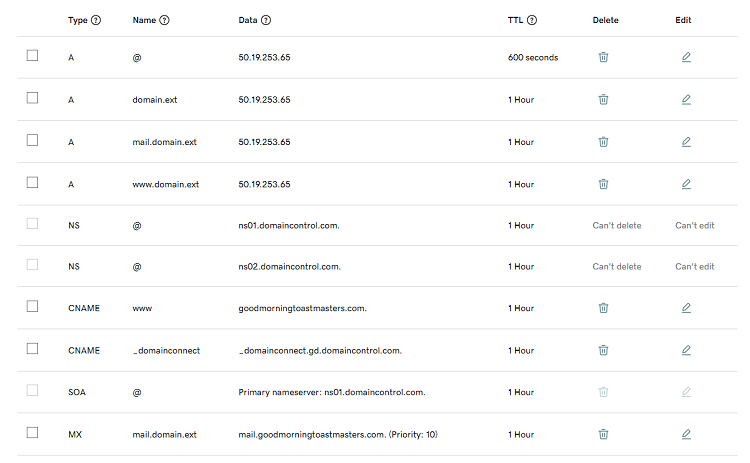Show help for the Name column

164,20
